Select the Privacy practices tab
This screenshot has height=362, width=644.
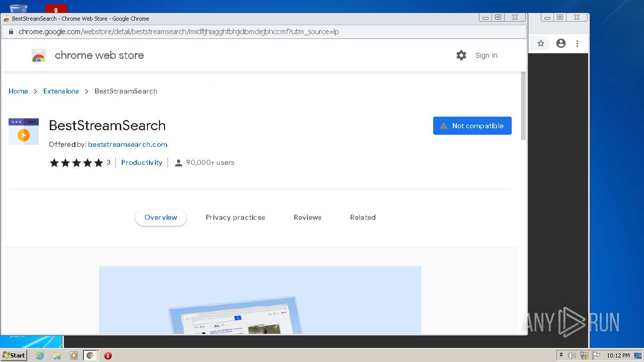[235, 217]
